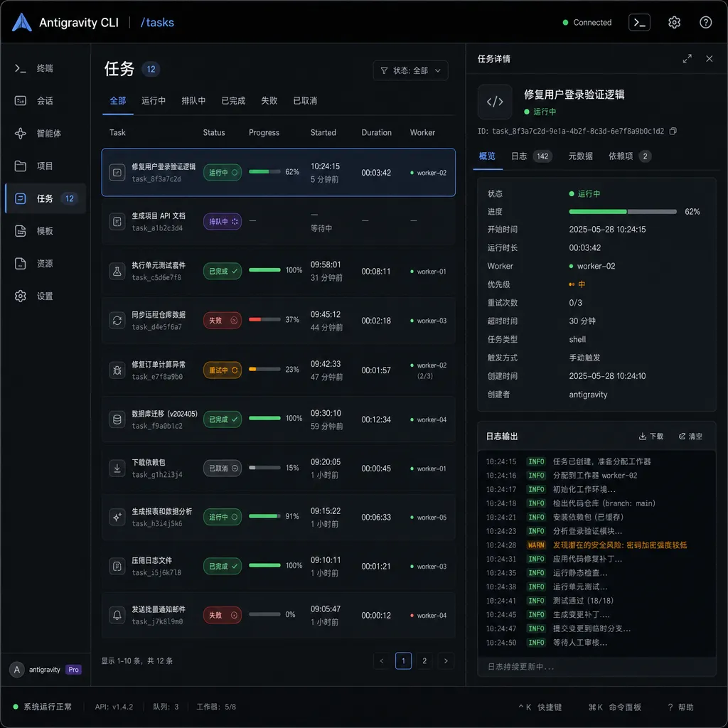Viewport: 728px width, 728px height.
Task: Switch to the 已完成 tab
Action: pyautogui.click(x=233, y=101)
